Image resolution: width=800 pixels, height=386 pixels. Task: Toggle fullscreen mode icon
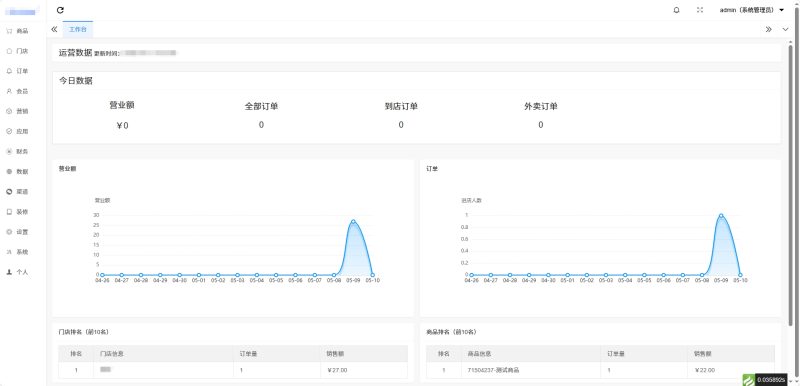(x=699, y=10)
